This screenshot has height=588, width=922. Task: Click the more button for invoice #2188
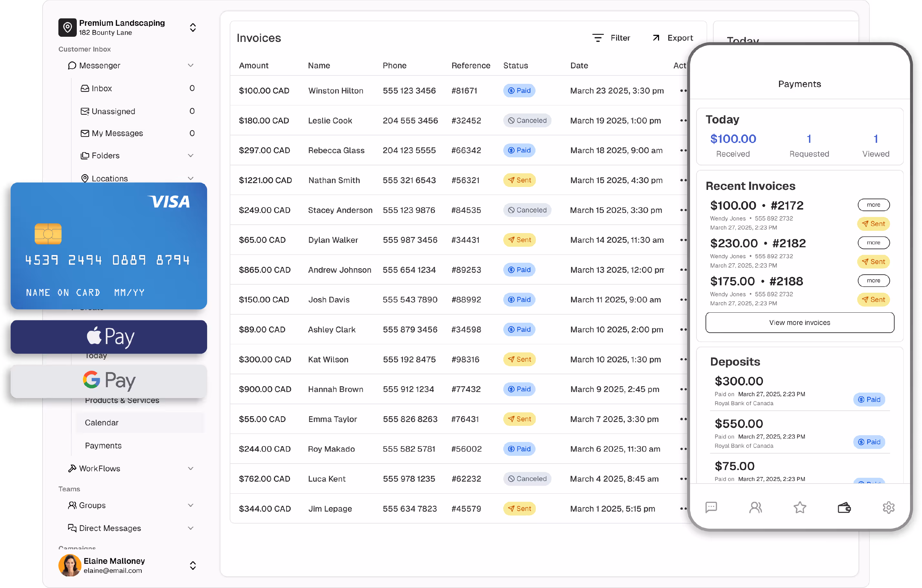tap(873, 280)
